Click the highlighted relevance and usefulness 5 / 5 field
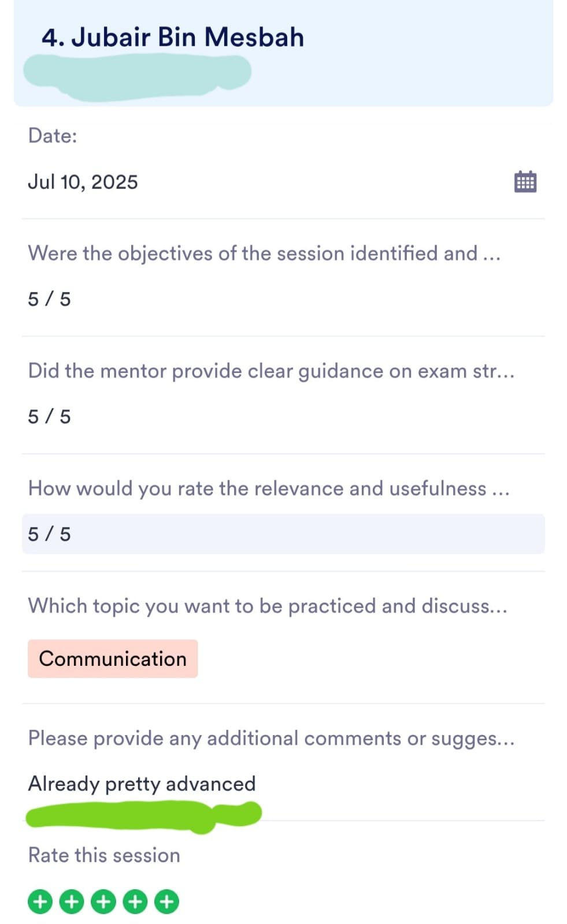 point(283,534)
